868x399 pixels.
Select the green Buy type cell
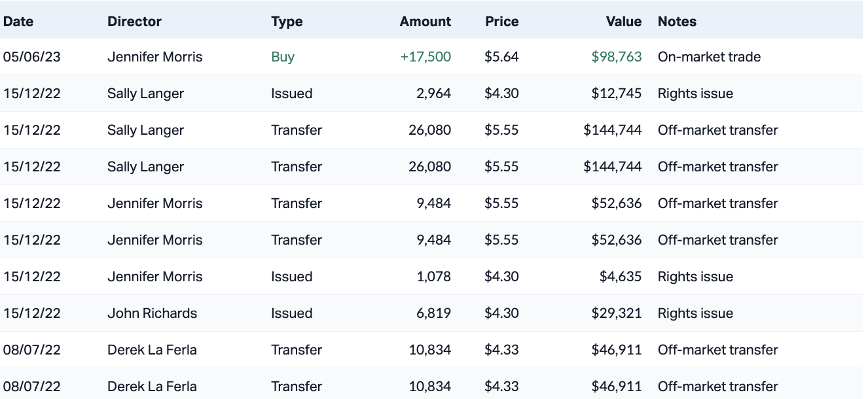(x=283, y=57)
